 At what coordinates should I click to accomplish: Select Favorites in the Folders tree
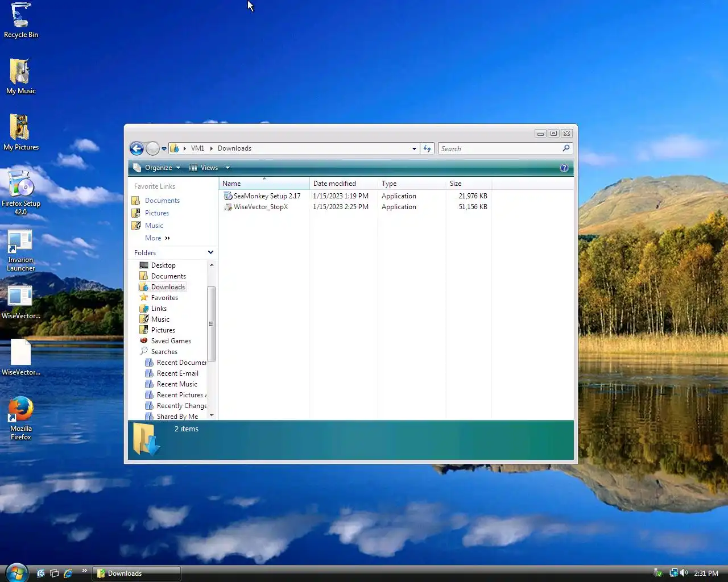pyautogui.click(x=164, y=298)
